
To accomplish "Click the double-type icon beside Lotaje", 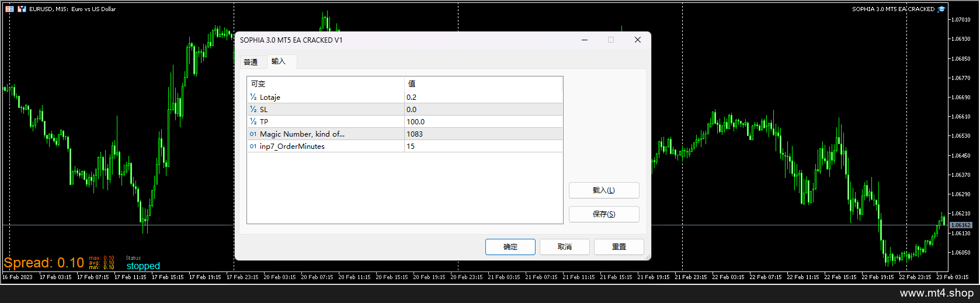I will pyautogui.click(x=253, y=97).
